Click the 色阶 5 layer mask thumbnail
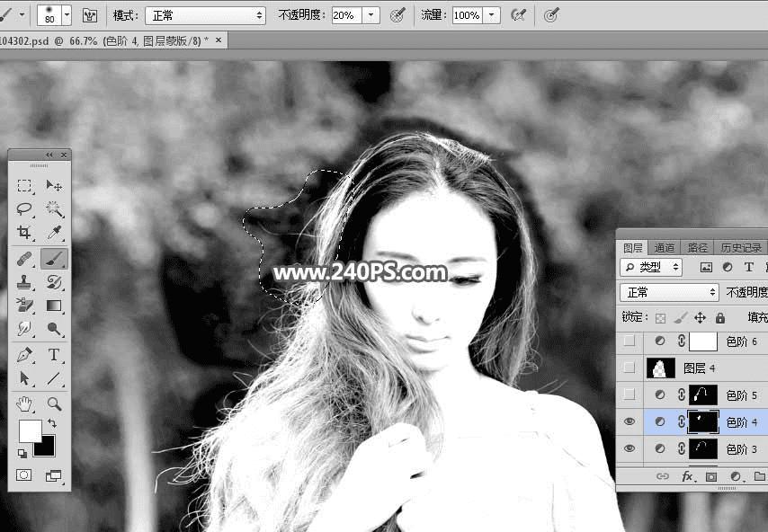 [703, 395]
